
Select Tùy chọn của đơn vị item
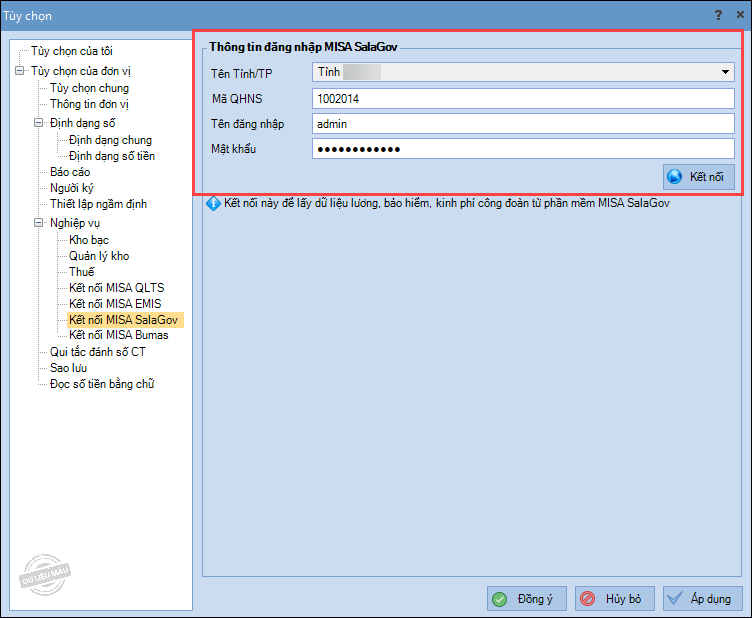[x=81, y=71]
